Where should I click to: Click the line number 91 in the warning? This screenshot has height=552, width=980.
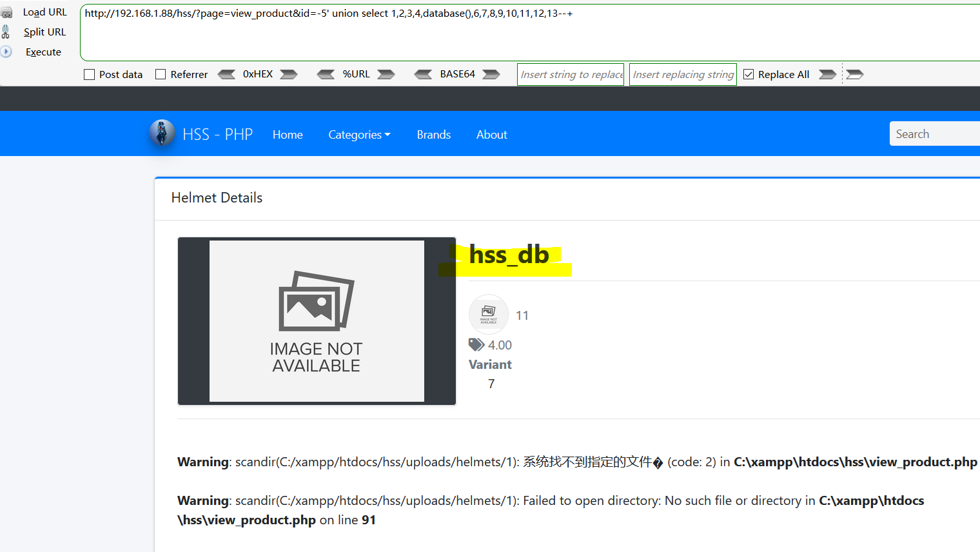(x=369, y=520)
